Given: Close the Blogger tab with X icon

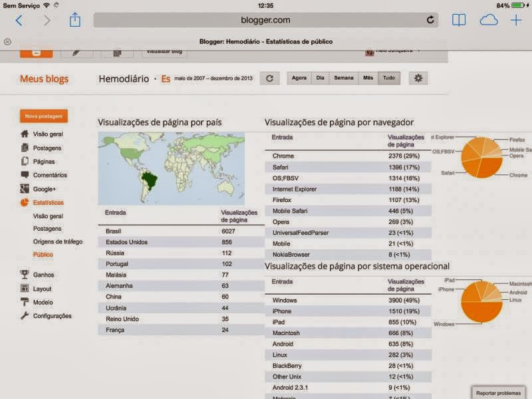Looking at the screenshot, I should point(7,42).
